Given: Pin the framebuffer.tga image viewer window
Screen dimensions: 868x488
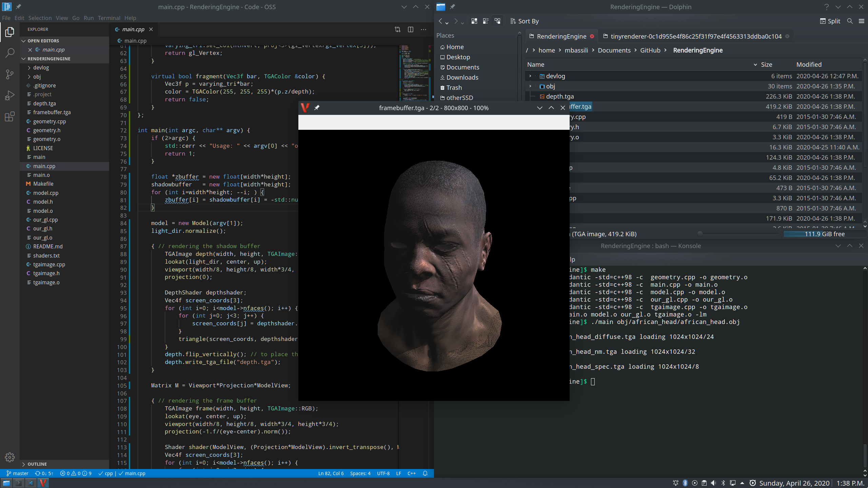Looking at the screenshot, I should pos(317,108).
